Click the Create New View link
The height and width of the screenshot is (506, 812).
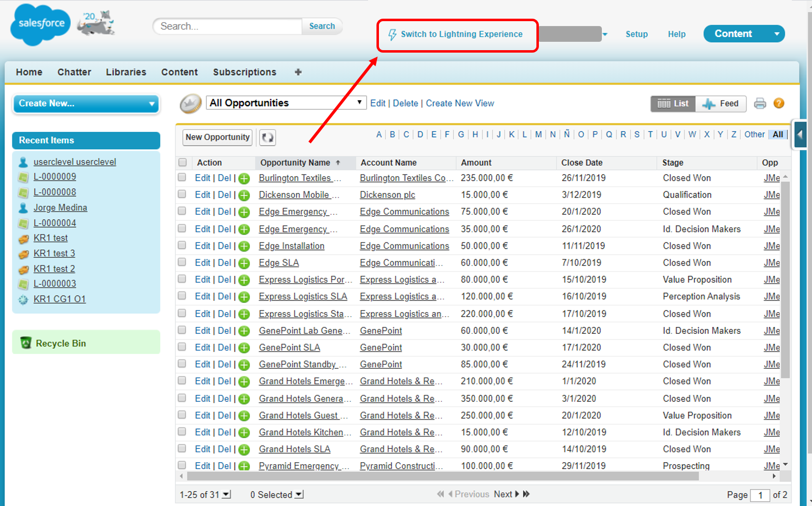tap(460, 103)
